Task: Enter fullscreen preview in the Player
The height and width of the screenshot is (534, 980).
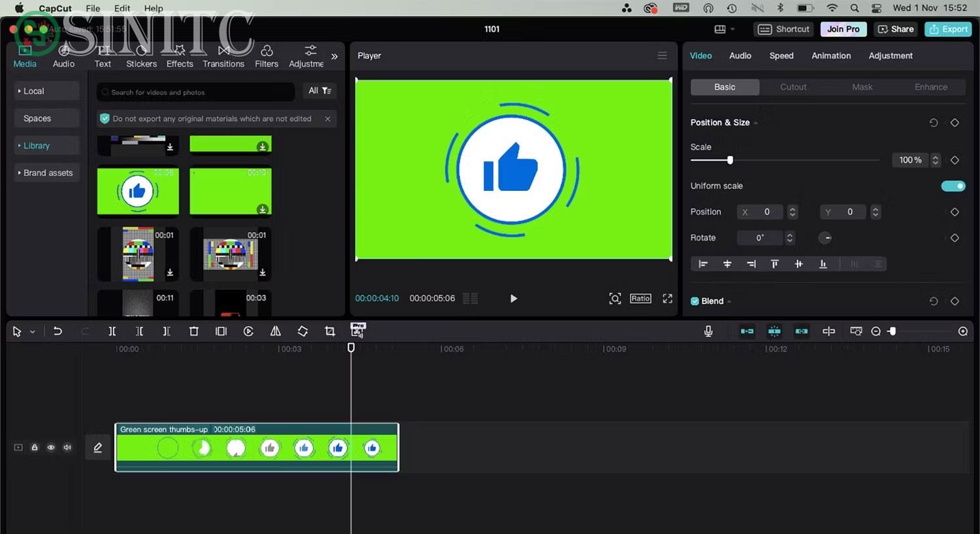Action: pos(667,299)
